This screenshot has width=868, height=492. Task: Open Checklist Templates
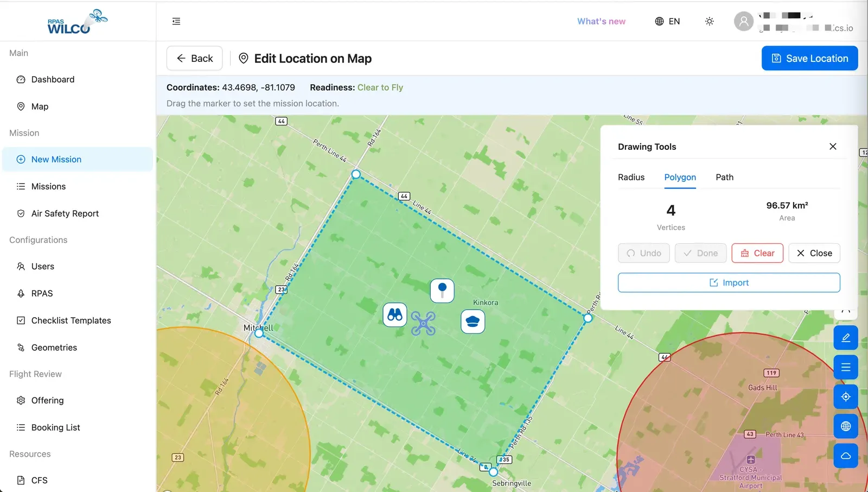click(x=78, y=320)
